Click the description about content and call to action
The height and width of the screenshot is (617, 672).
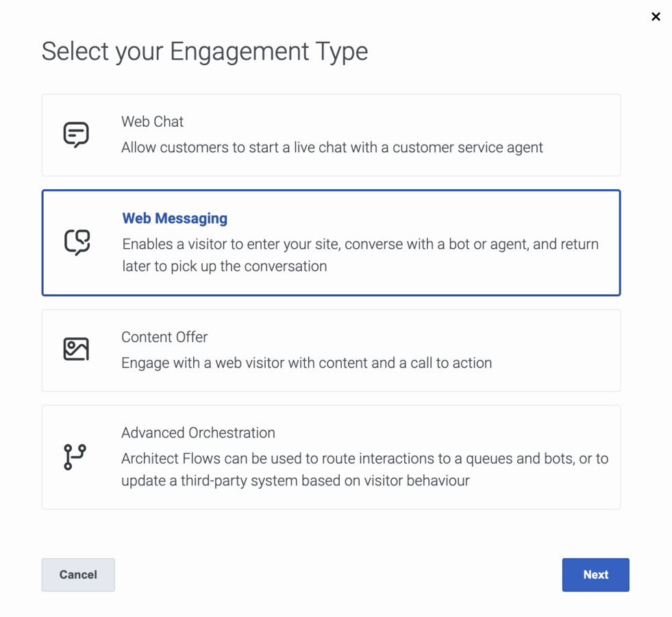[x=306, y=363]
